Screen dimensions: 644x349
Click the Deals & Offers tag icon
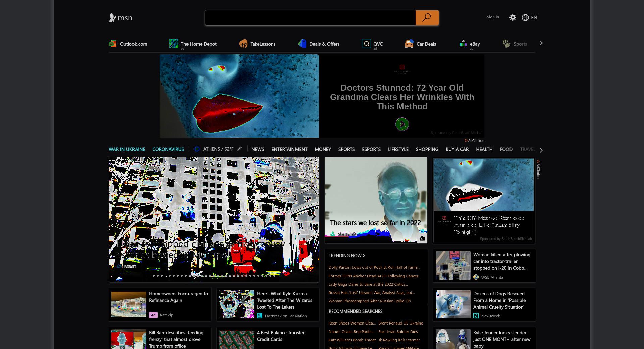(302, 44)
